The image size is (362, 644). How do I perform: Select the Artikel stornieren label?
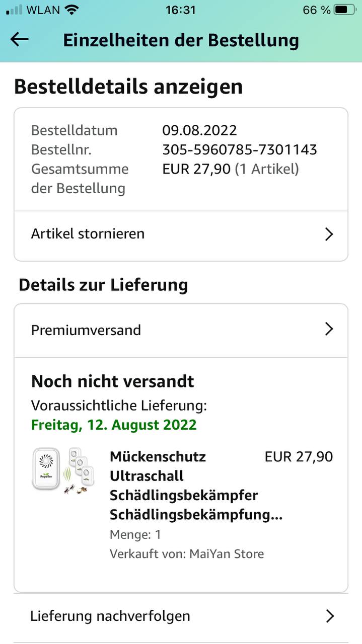pos(88,233)
